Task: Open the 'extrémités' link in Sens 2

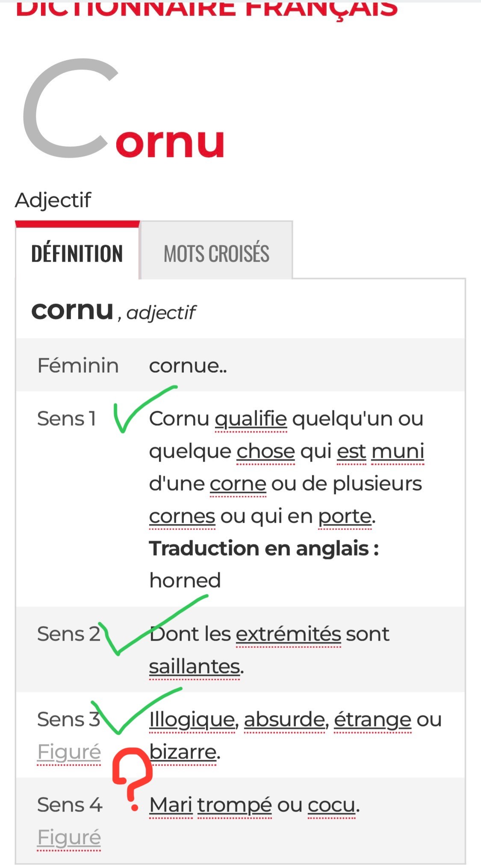Action: (288, 634)
